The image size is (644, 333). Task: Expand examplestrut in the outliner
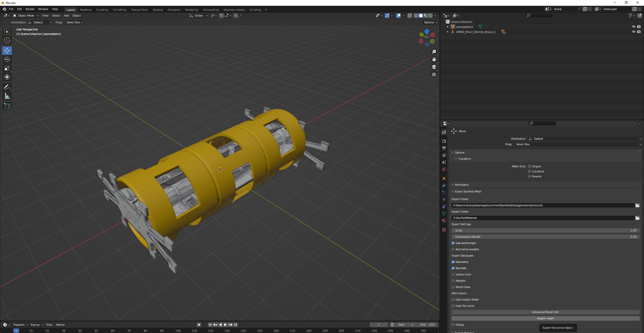[x=448, y=27]
